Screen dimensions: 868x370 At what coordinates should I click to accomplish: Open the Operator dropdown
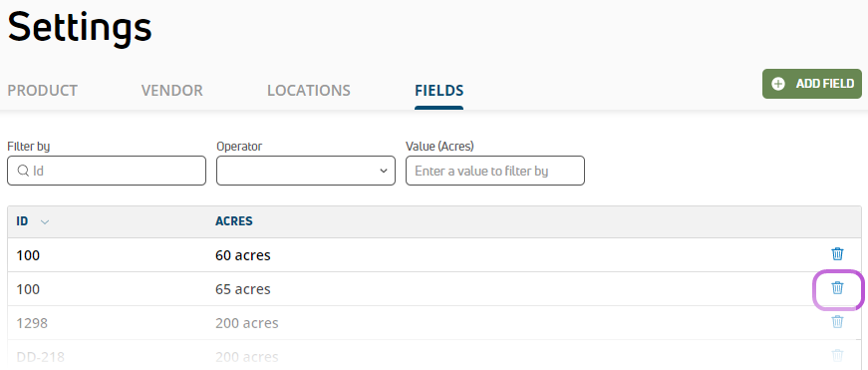tap(306, 171)
